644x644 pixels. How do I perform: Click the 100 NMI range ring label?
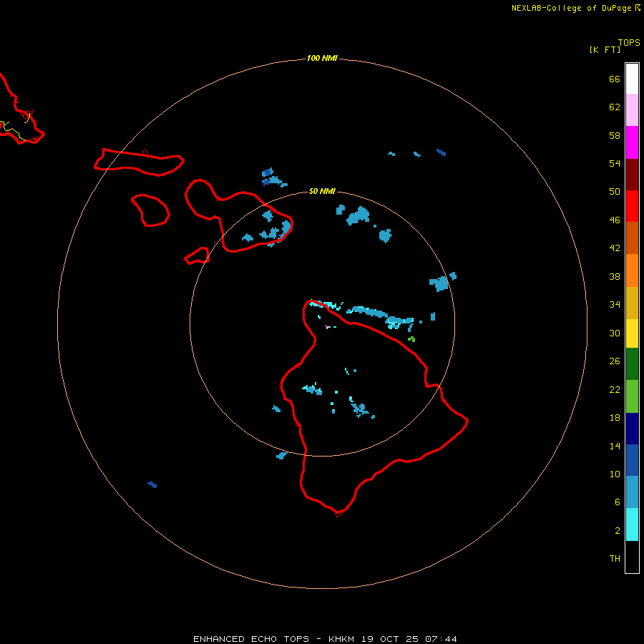click(x=322, y=59)
